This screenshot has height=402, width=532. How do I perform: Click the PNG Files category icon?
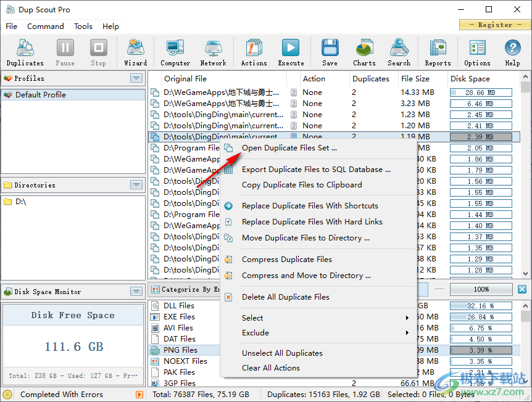(155, 350)
